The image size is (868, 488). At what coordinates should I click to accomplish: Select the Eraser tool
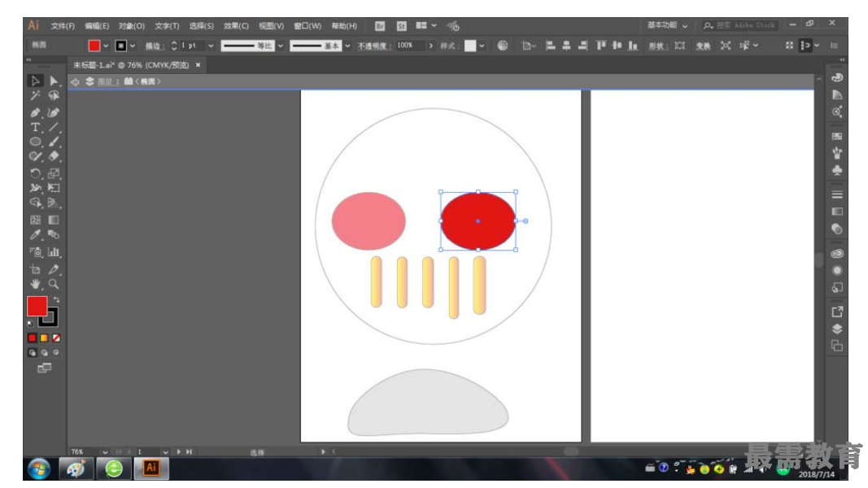pyautogui.click(x=54, y=157)
